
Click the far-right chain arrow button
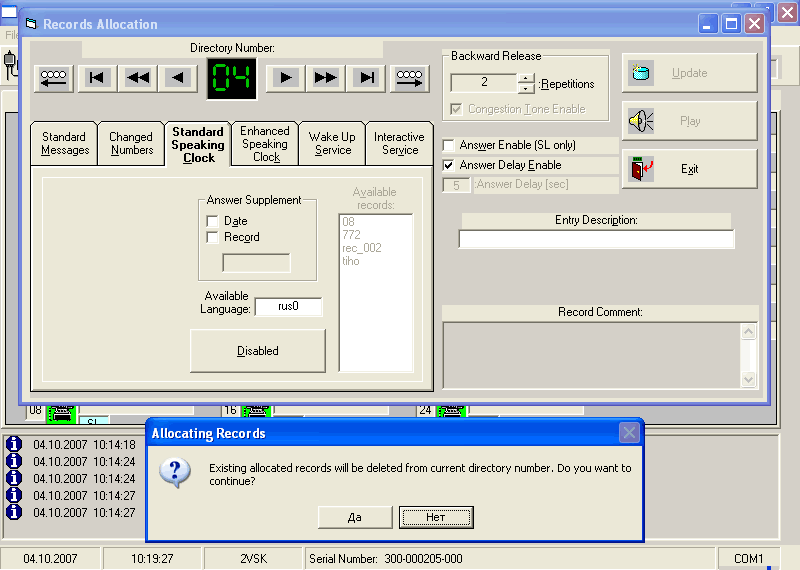click(x=410, y=78)
